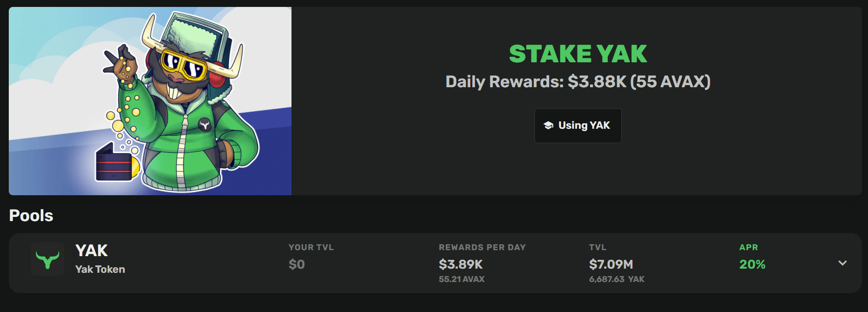868x312 pixels.
Task: Click the Using YAK button
Action: [577, 126]
